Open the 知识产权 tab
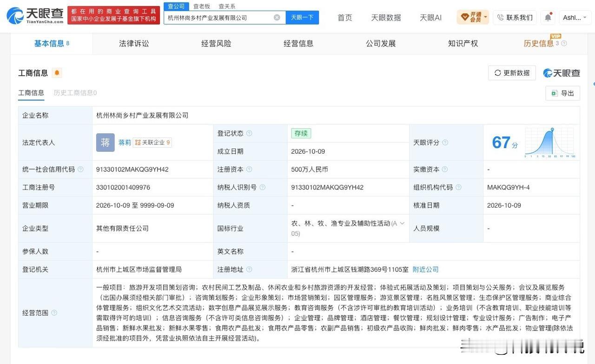The image size is (595, 364). tap(463, 44)
